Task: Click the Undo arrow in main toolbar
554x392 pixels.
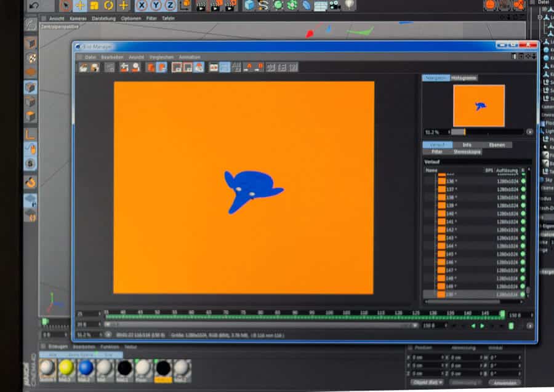Action: coord(34,6)
